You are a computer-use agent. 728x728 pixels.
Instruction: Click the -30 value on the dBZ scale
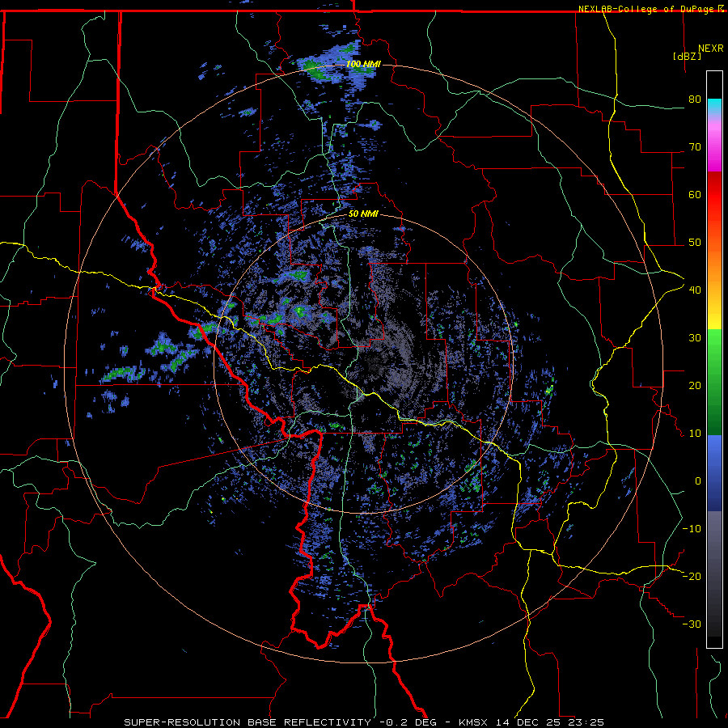[x=692, y=624]
